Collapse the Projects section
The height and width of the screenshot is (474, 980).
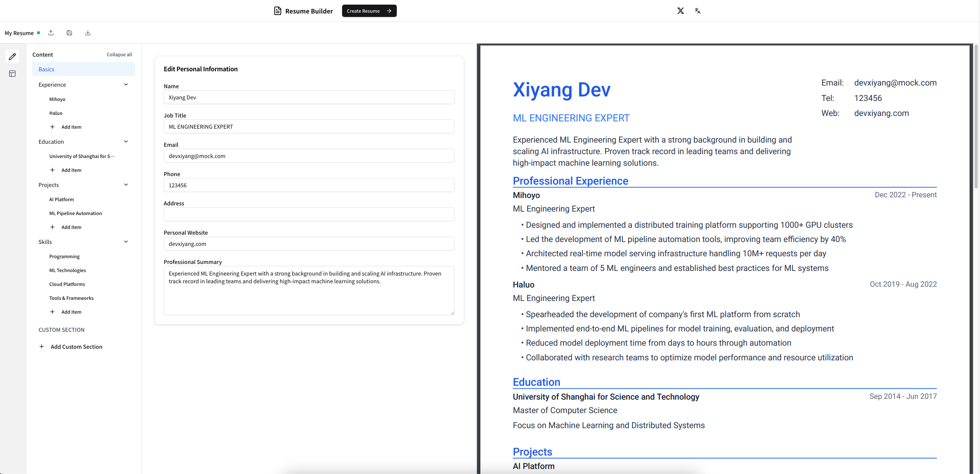click(x=126, y=185)
